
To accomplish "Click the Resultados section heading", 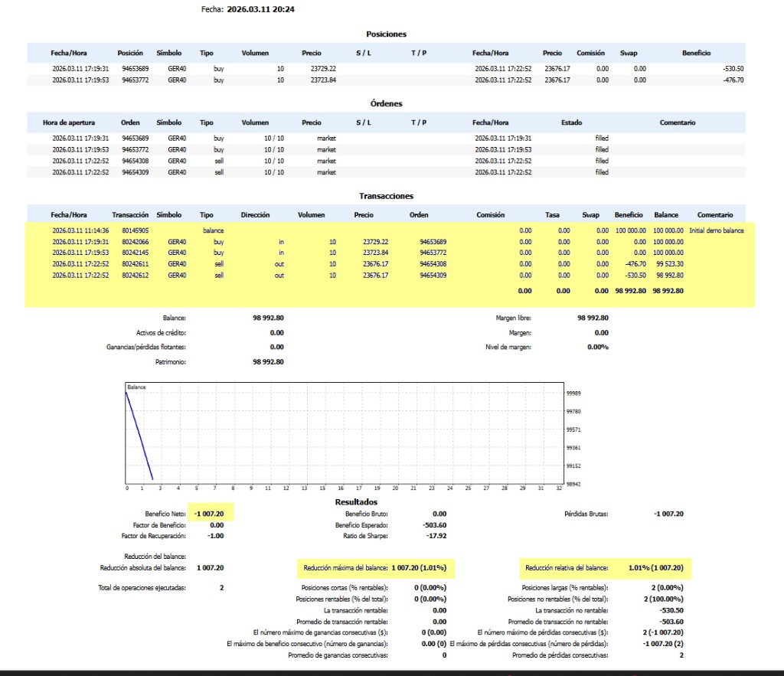I will pyautogui.click(x=357, y=501).
